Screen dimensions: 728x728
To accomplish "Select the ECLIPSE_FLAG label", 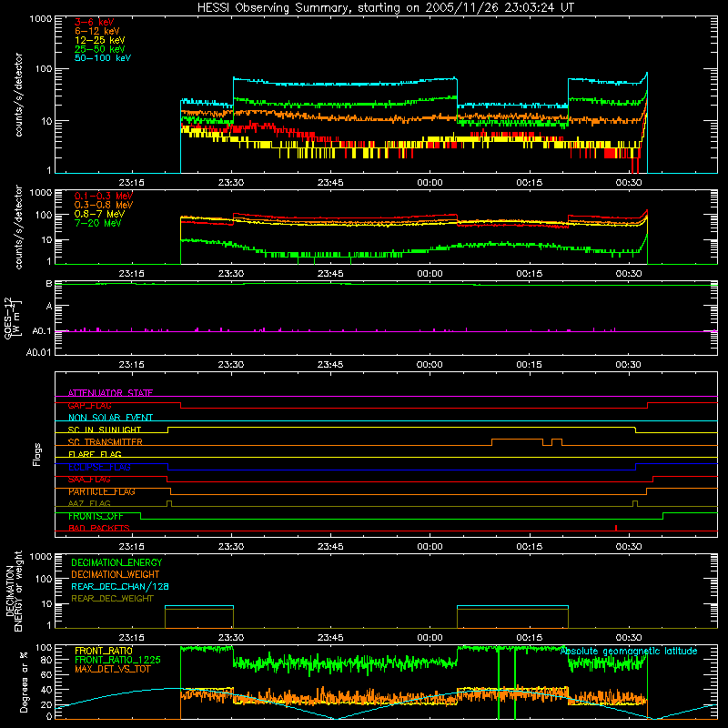I will point(99,467).
